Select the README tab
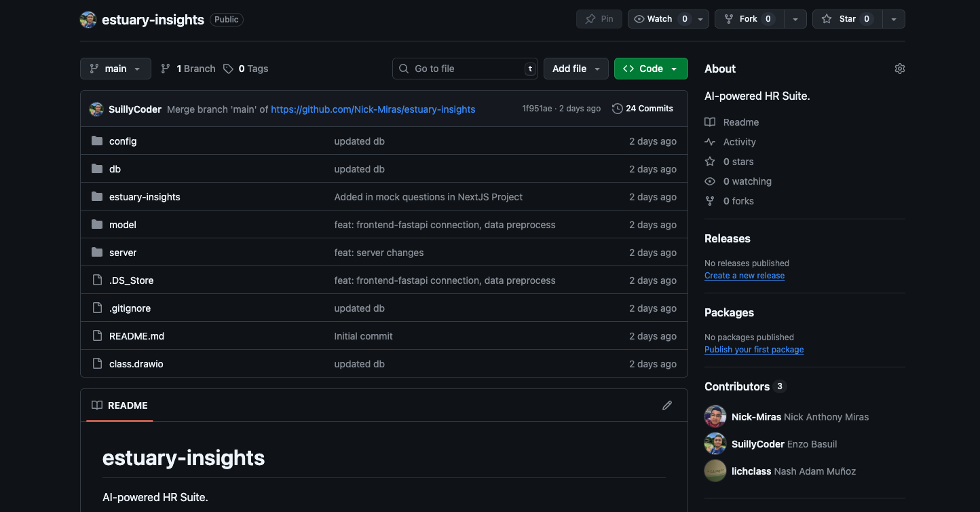Viewport: 980px width, 512px height. (x=119, y=405)
